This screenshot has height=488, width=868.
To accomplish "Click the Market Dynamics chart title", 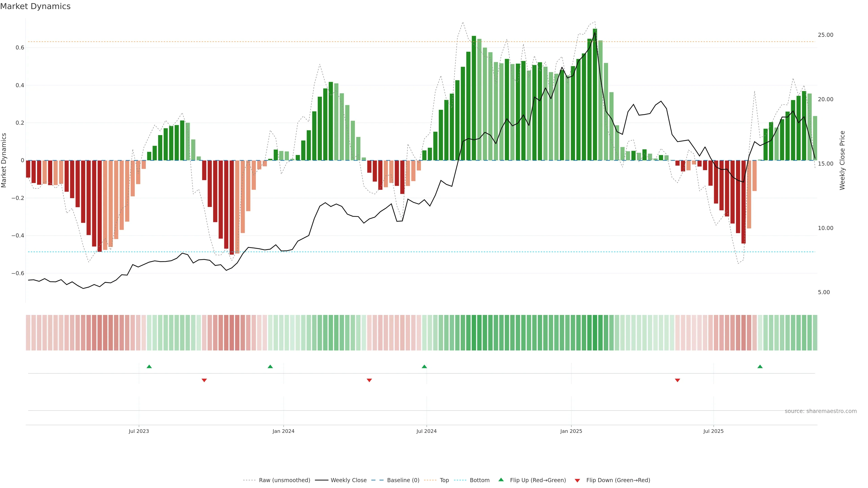I will (35, 6).
